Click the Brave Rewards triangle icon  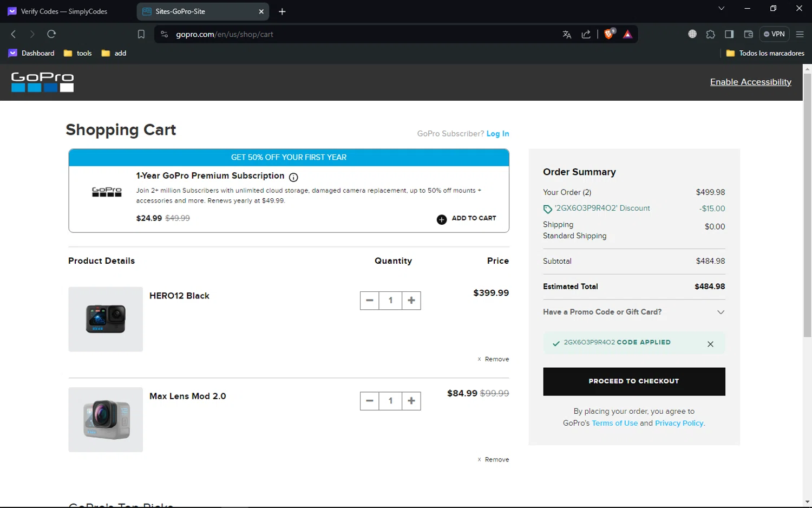pos(628,34)
